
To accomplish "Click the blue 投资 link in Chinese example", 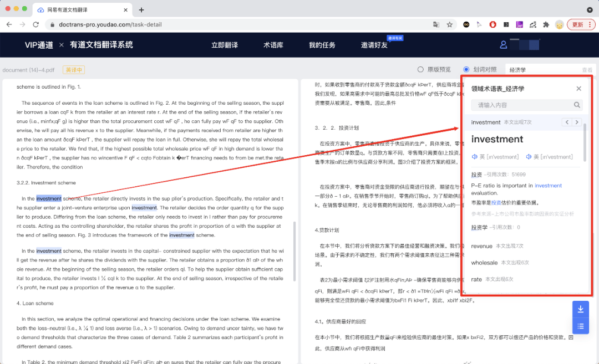I will [x=496, y=203].
